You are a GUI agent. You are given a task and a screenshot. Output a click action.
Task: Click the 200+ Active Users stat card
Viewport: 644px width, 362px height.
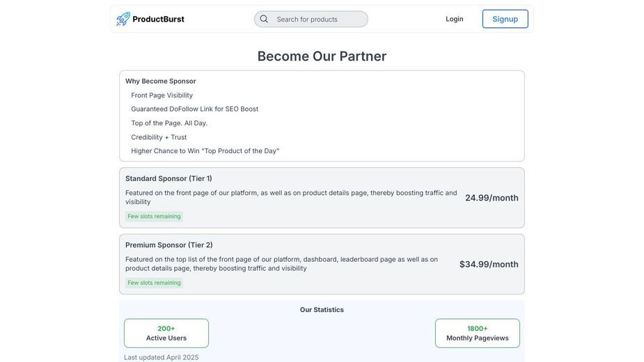tap(166, 333)
